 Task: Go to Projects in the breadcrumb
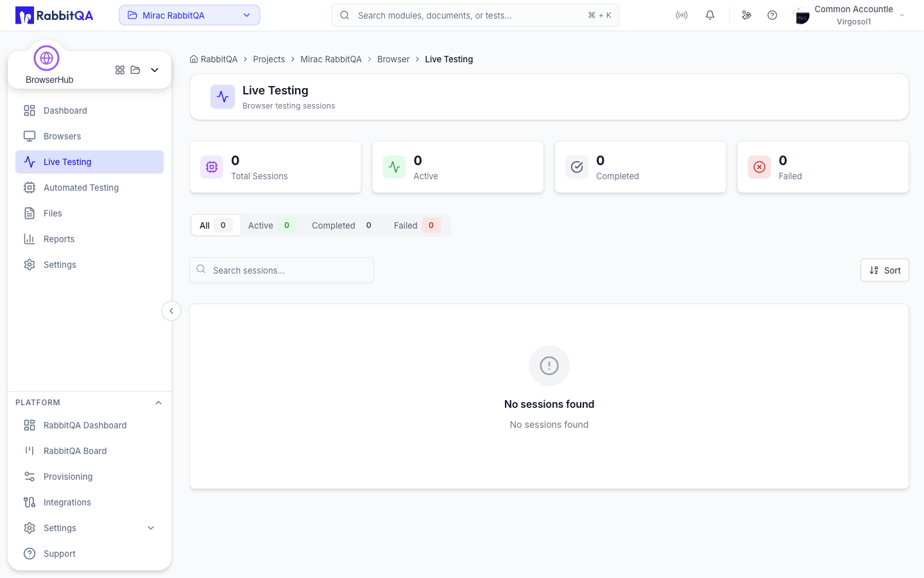click(269, 59)
